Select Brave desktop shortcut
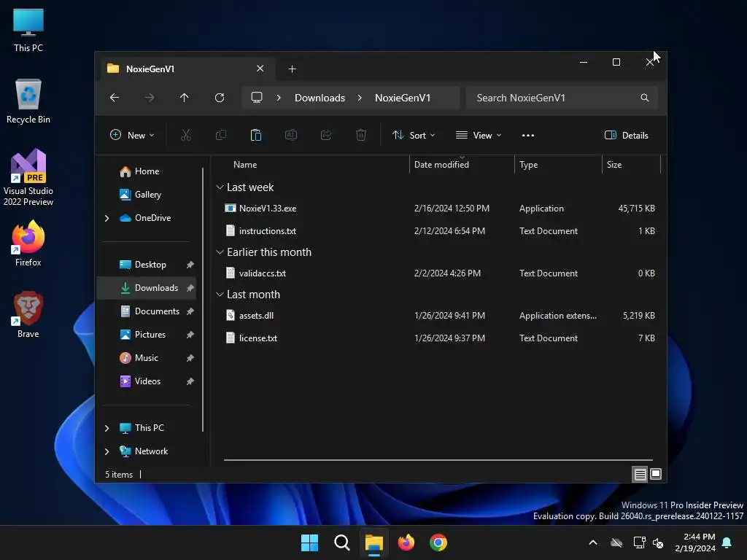Screen dimensions: 747x560 coord(28,314)
